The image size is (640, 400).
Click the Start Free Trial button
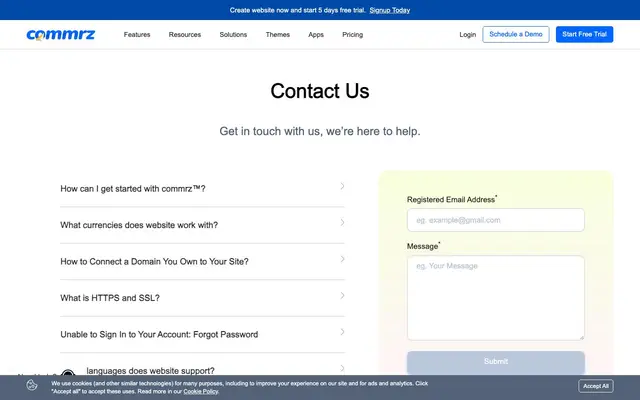tap(584, 34)
